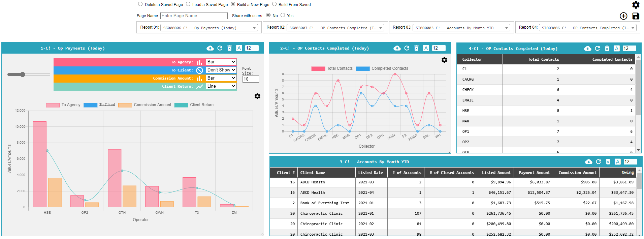This screenshot has width=644, height=239.
Task: Select the Build From Saved option
Action: (274, 4)
